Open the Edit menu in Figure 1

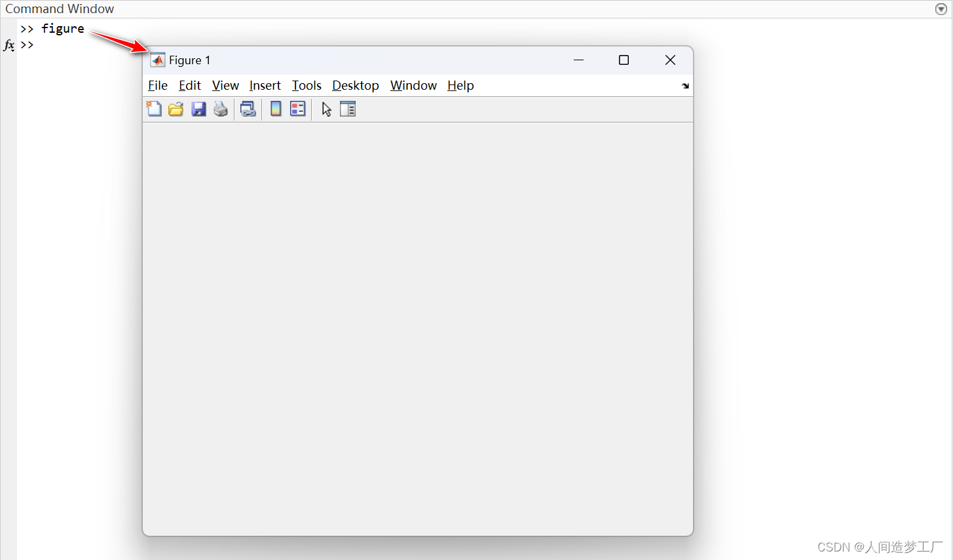click(x=190, y=86)
